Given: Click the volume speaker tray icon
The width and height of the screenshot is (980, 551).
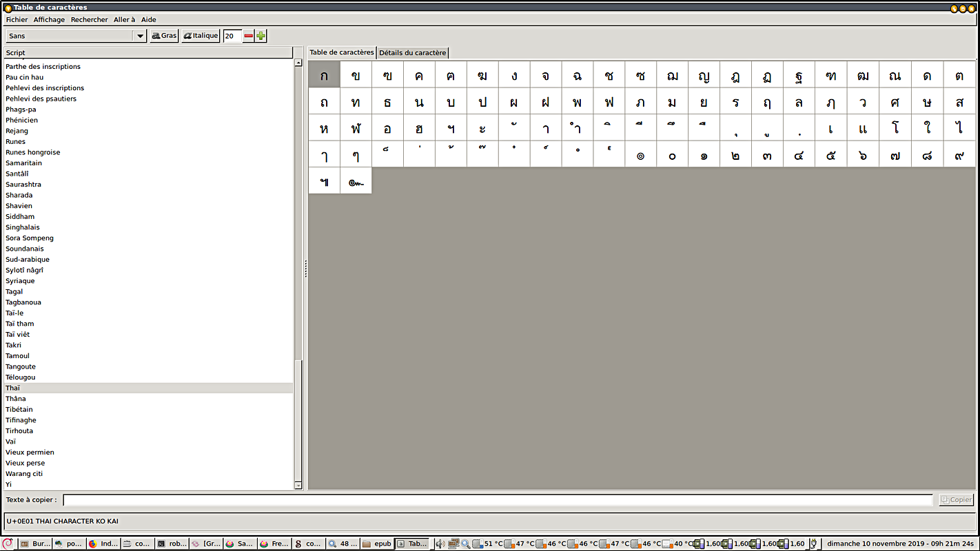Looking at the screenshot, I should click(x=440, y=543).
